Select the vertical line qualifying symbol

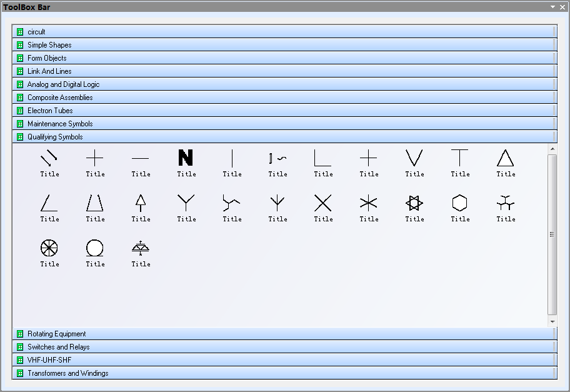point(232,158)
